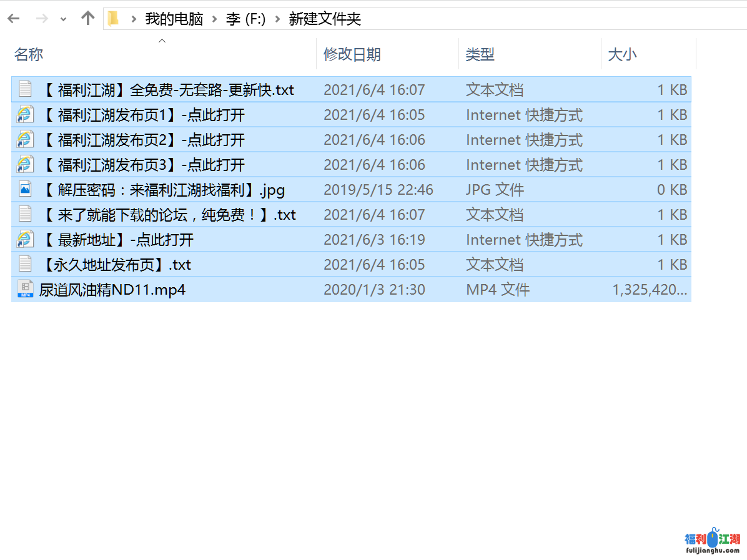Navigate to 李 (F:) drive in breadcrumb
Image resolution: width=747 pixels, height=560 pixels.
click(245, 19)
